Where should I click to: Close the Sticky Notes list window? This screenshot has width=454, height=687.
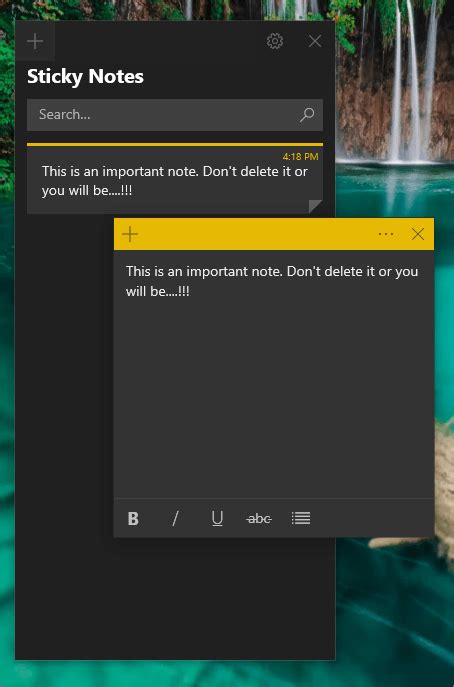coord(315,41)
